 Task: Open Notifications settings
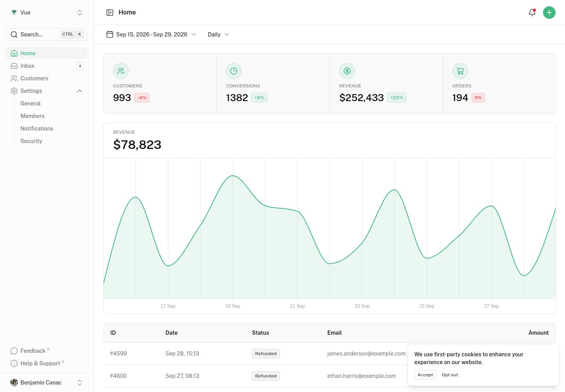click(x=37, y=129)
